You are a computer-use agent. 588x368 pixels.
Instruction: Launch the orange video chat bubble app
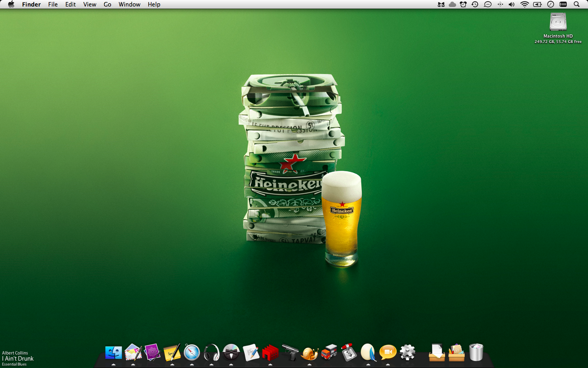[x=388, y=352]
